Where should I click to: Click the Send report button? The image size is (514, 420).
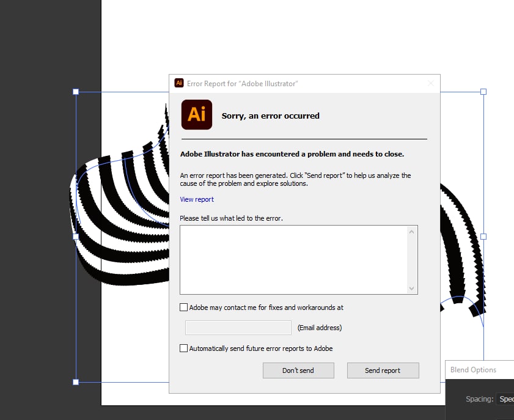click(383, 370)
